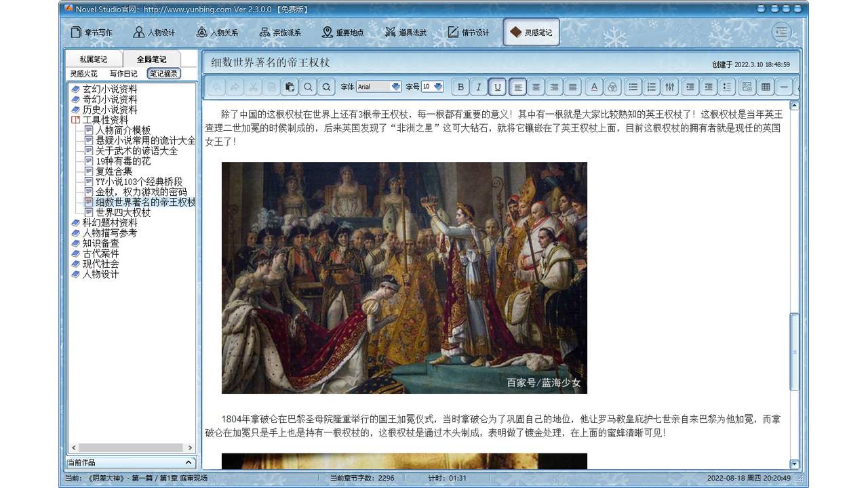Toggle bold formatting on the text
The width and height of the screenshot is (868, 488).
click(460, 87)
